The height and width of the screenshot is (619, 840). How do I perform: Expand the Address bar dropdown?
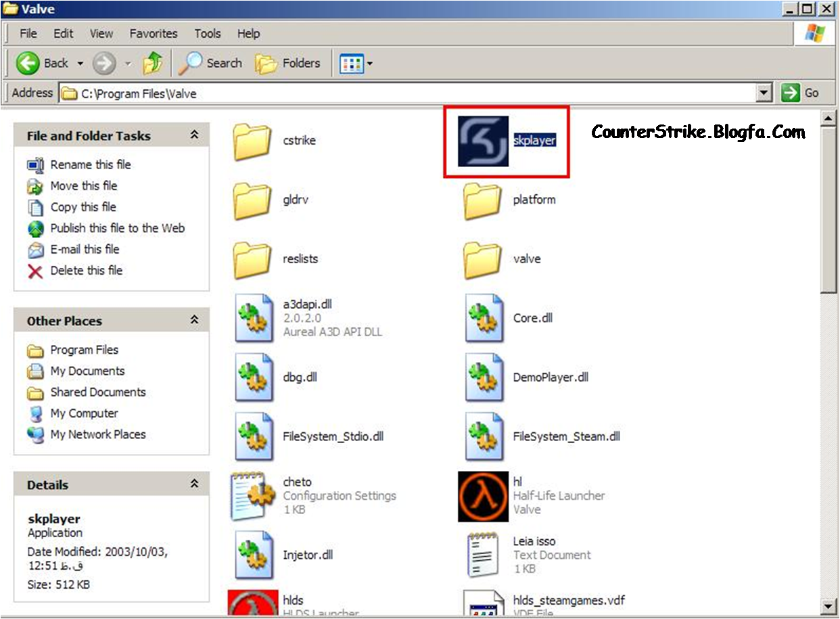pos(764,93)
